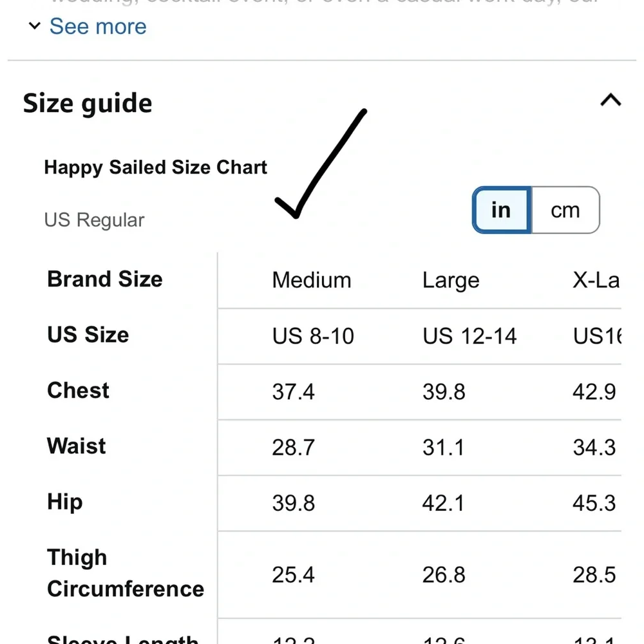Click the US 8-10 size cell
This screenshot has height=644, width=644.
(x=313, y=336)
